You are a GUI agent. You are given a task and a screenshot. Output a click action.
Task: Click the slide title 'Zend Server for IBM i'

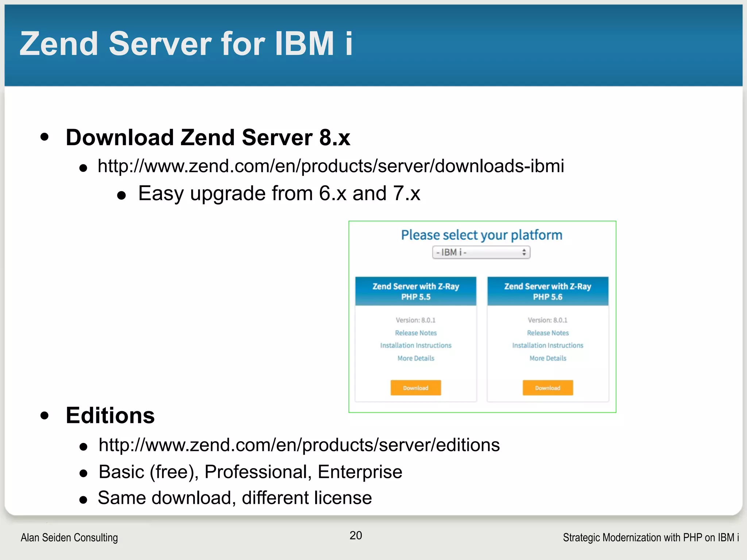[x=186, y=43]
